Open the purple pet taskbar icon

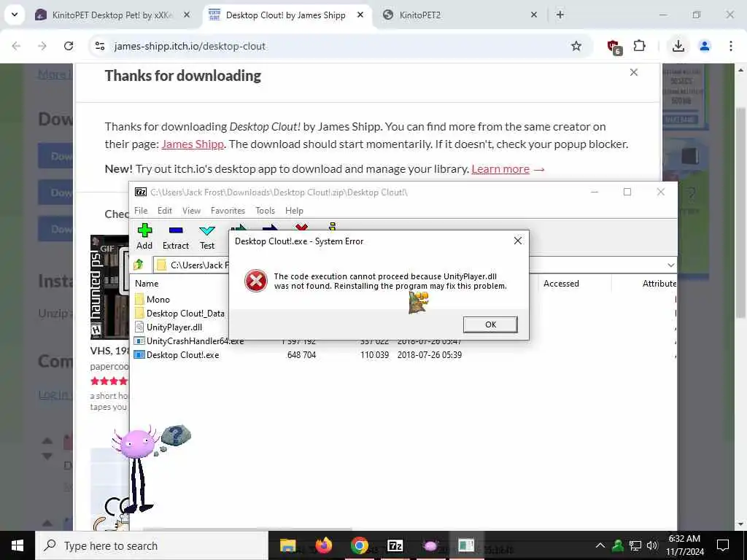(x=430, y=545)
